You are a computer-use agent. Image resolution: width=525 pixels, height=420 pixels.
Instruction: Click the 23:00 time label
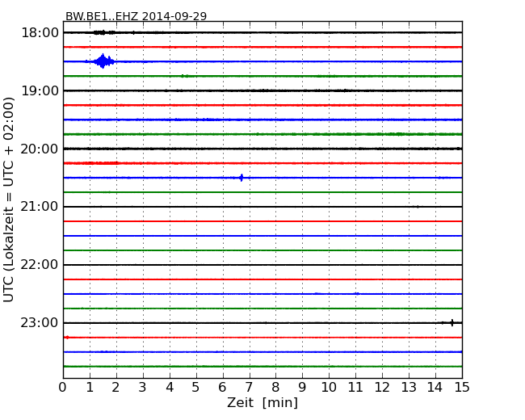click(40, 323)
